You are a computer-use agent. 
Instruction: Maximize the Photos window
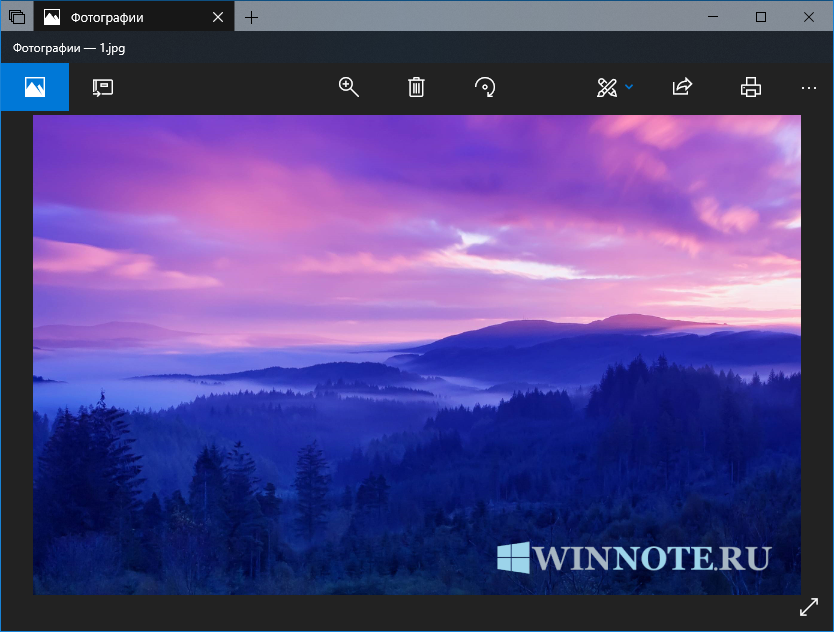[x=761, y=17]
